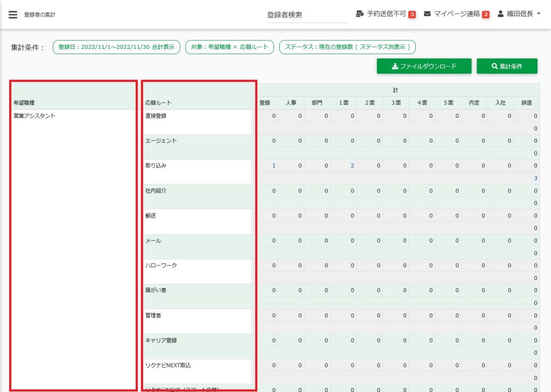The height and width of the screenshot is (392, 551).
Task: Click the ファイルダウンロード button
Action: click(424, 66)
